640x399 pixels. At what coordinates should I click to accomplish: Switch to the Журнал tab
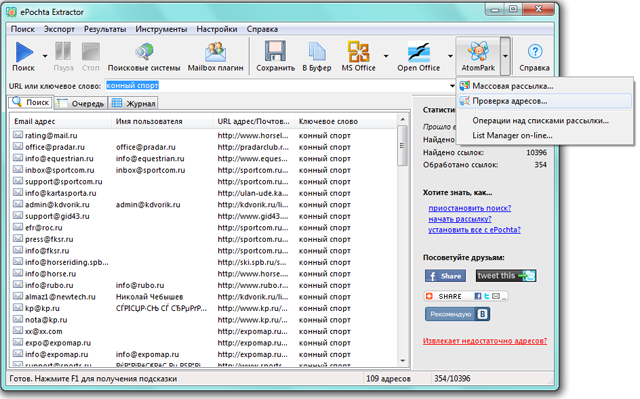click(133, 103)
